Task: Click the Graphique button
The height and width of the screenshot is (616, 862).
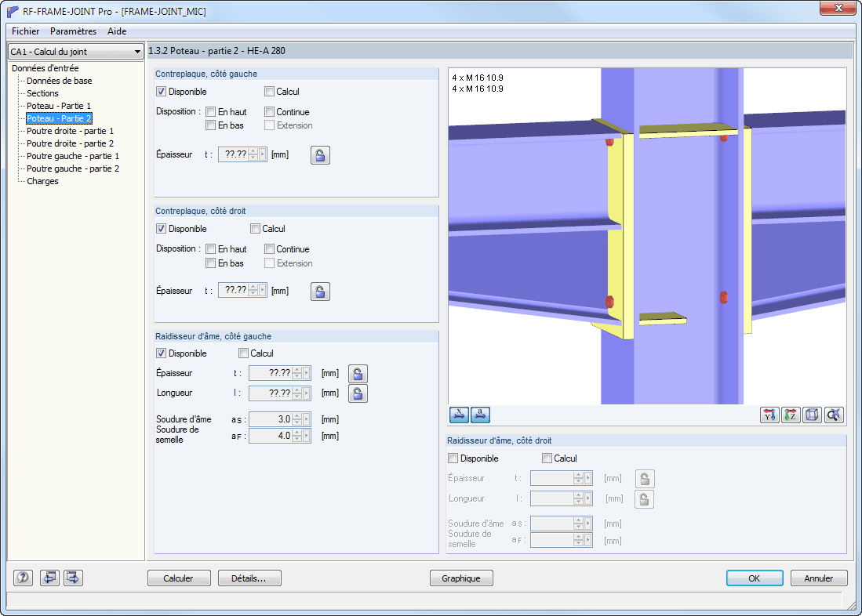Action: (x=461, y=578)
